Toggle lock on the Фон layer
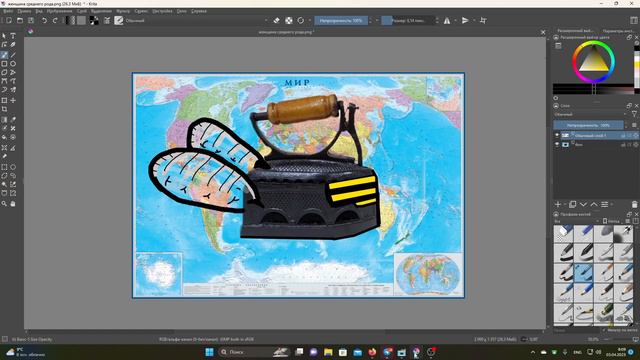 [x=623, y=144]
